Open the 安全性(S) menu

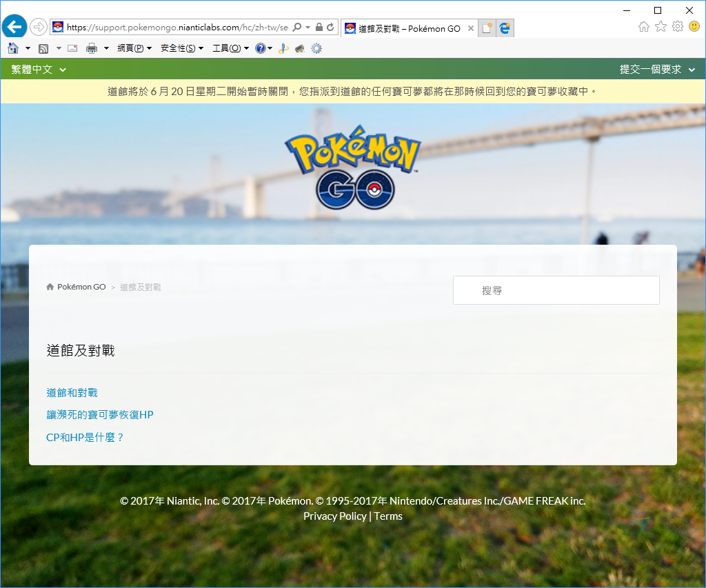[x=182, y=48]
